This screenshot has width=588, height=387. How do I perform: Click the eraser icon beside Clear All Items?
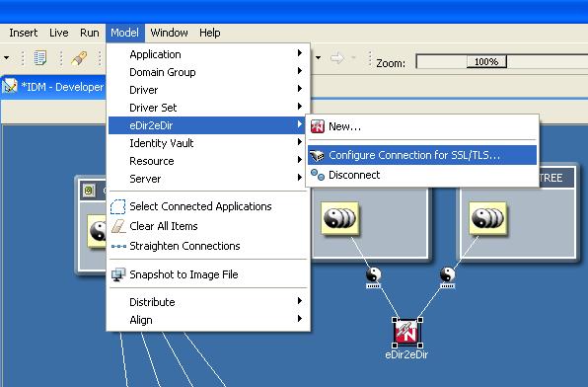coord(118,226)
